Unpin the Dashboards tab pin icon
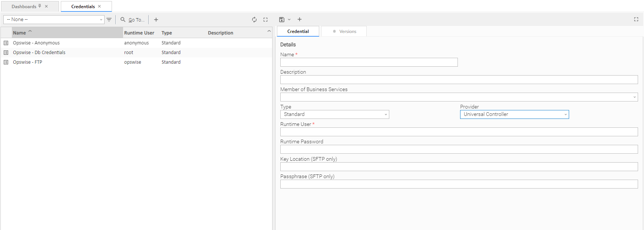The height and width of the screenshot is (230, 644). tap(40, 6)
